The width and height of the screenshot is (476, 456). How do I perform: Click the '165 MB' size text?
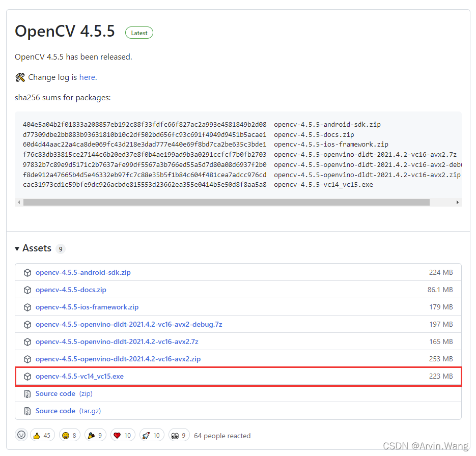441,341
